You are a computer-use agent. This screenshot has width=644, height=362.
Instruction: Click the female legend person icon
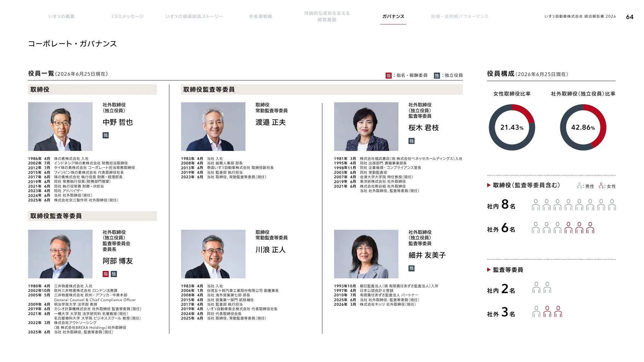coord(601,186)
